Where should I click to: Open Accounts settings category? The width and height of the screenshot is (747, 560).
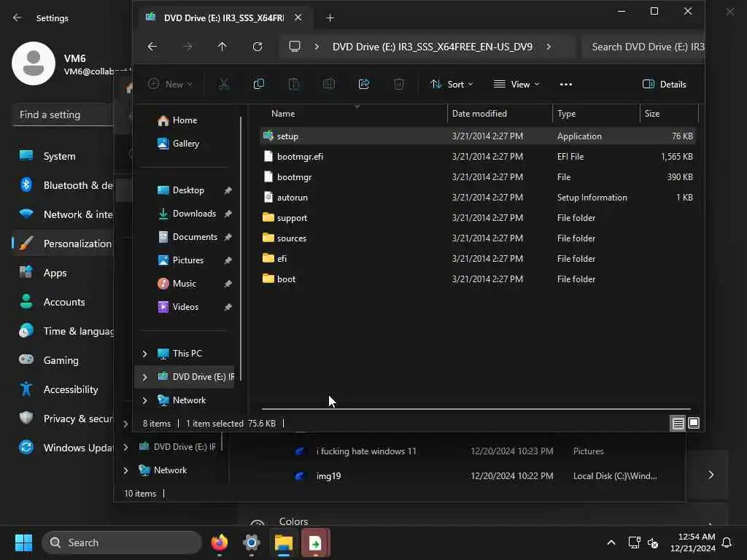64,302
